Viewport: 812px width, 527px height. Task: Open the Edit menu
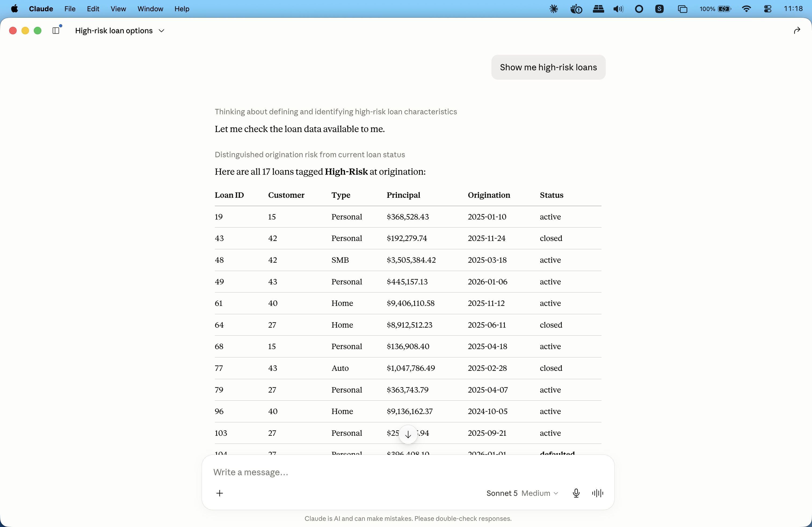tap(93, 9)
